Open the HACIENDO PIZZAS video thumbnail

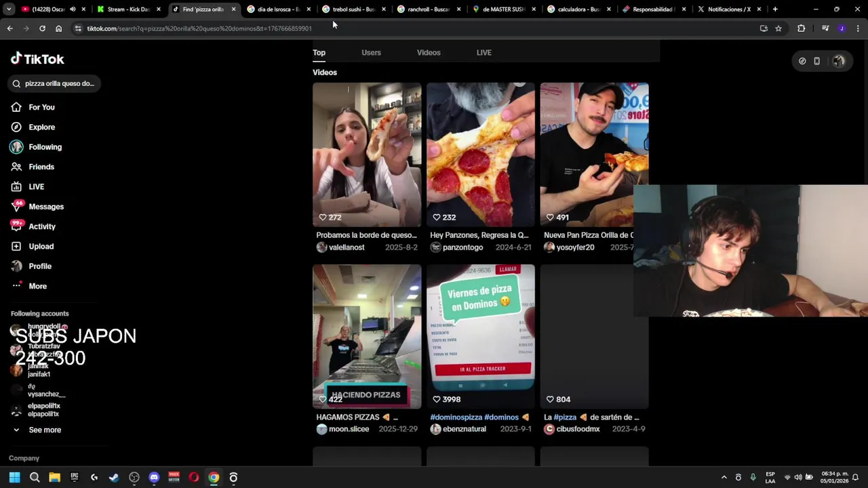point(367,336)
